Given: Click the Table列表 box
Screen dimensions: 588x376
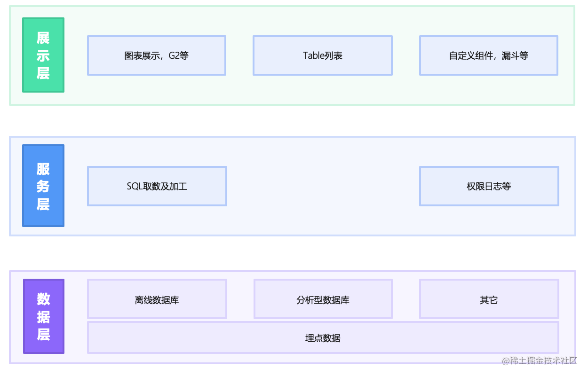Looking at the screenshot, I should tap(323, 55).
